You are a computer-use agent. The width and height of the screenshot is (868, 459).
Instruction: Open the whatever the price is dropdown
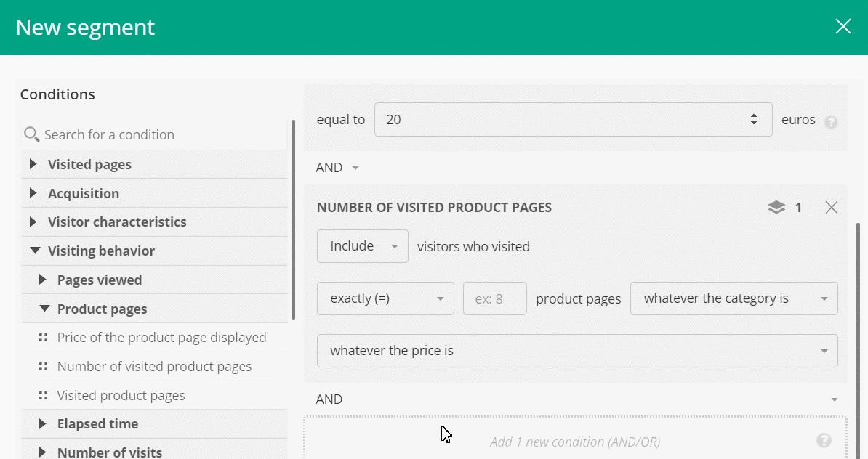click(x=577, y=351)
